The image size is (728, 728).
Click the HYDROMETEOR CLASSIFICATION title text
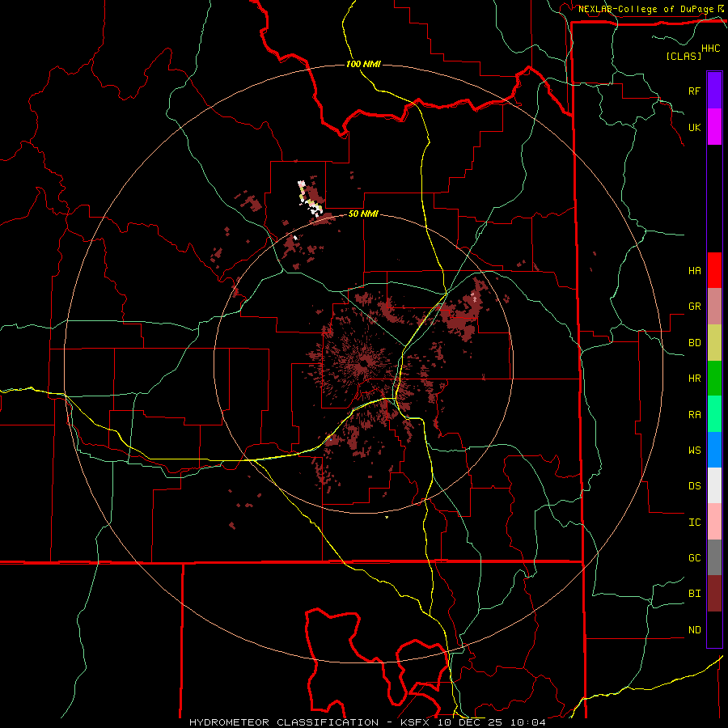tap(284, 722)
